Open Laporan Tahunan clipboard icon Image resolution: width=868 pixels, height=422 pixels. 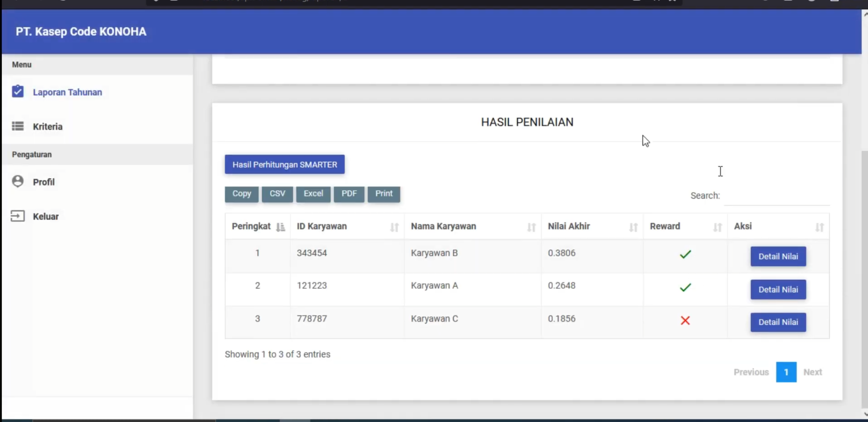(x=18, y=92)
